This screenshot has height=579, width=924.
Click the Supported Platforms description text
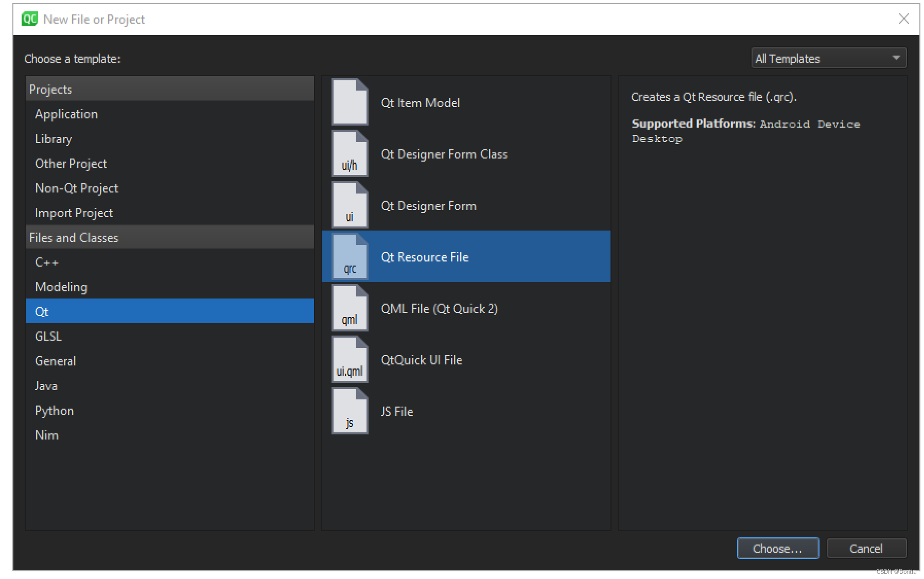[x=746, y=131]
